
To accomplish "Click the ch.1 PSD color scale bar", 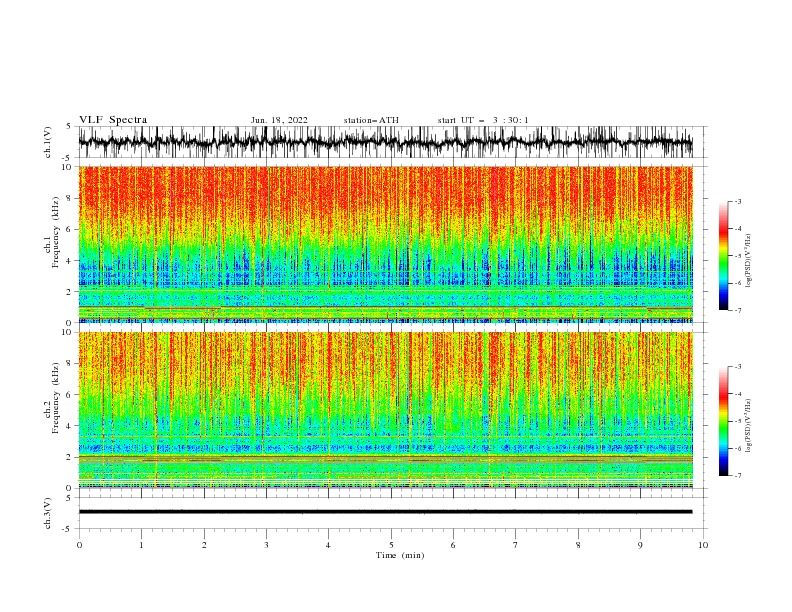I will click(723, 256).
